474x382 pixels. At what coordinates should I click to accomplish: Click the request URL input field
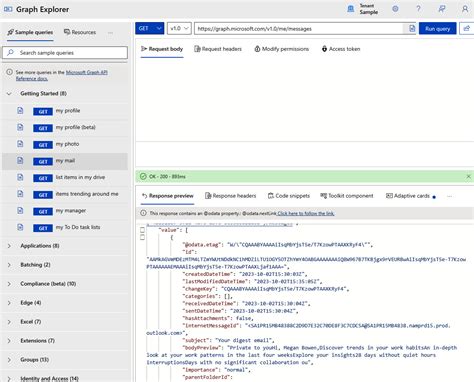click(299, 29)
